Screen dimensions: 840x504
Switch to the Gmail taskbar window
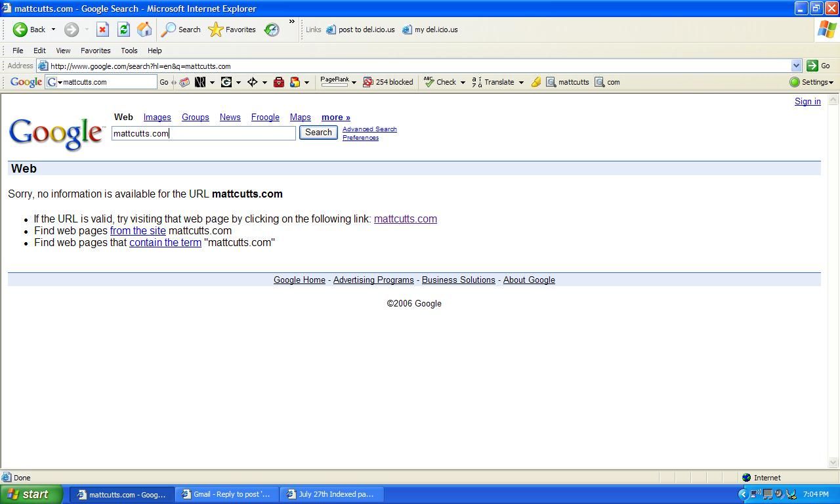(227, 494)
